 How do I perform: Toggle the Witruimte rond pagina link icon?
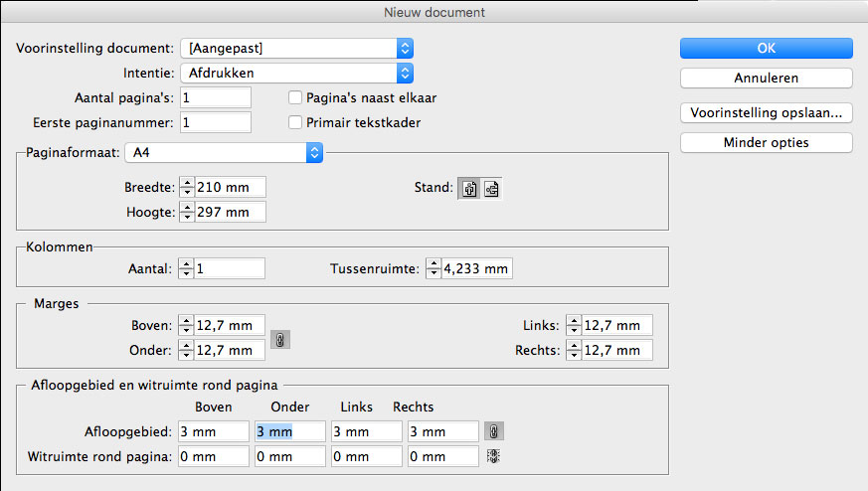[493, 456]
